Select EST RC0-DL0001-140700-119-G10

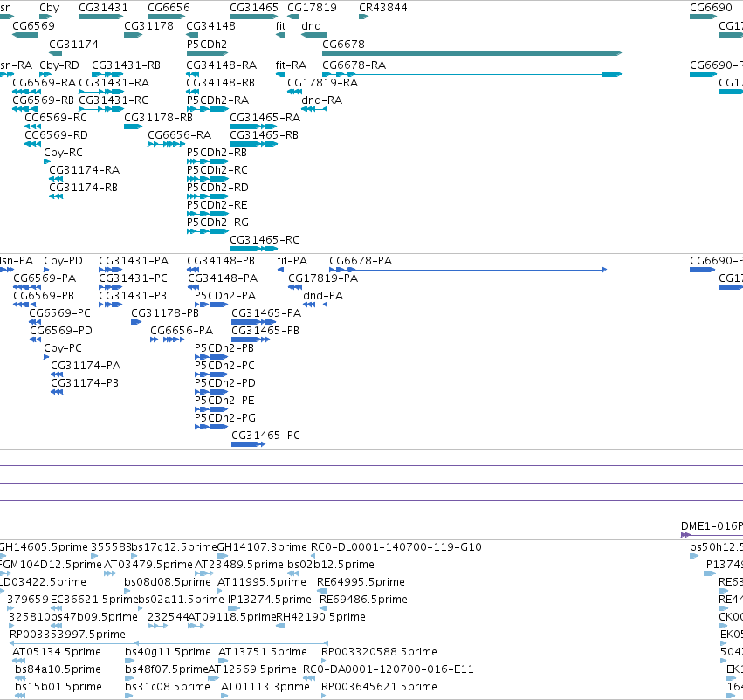point(396,547)
